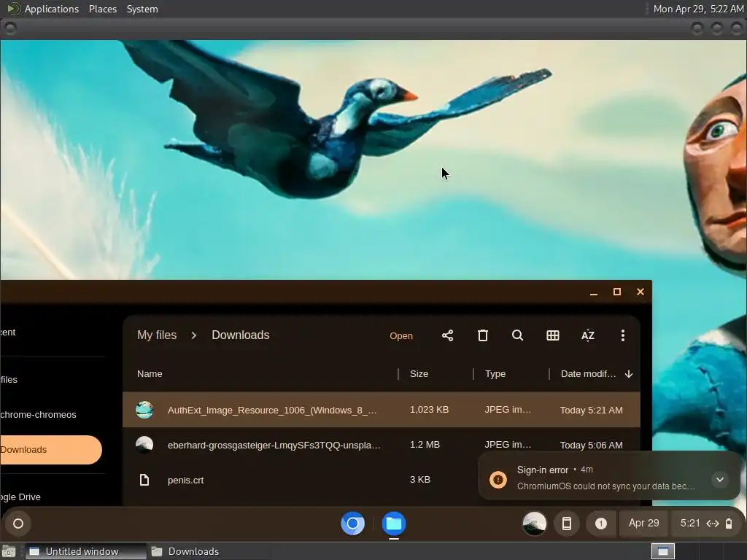Close the Files window
747x560 pixels.
640,292
